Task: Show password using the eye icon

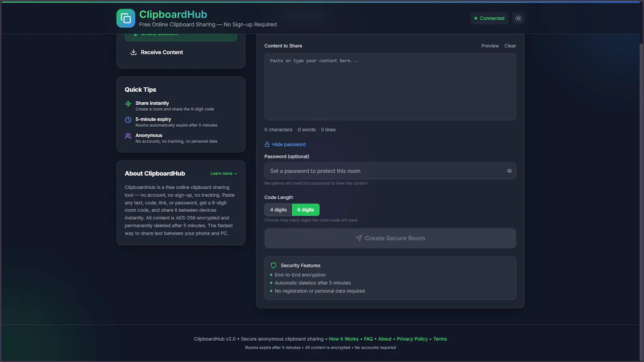Action: 509,171
